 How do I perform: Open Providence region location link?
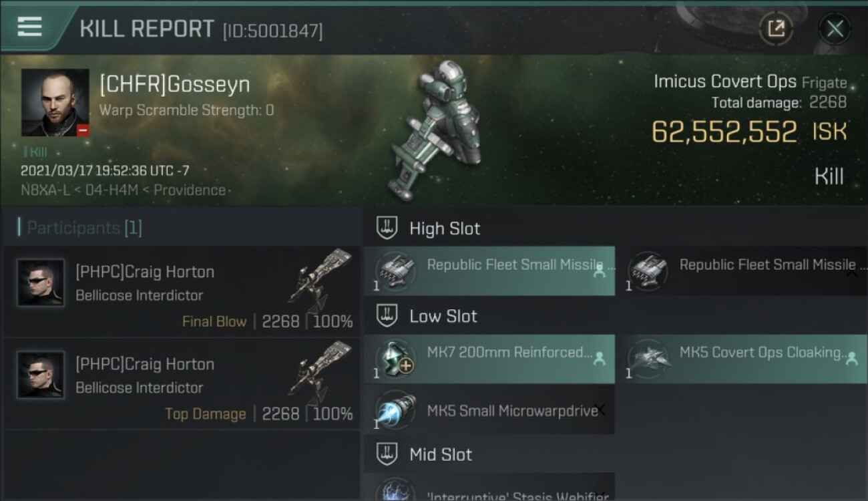pos(190,190)
